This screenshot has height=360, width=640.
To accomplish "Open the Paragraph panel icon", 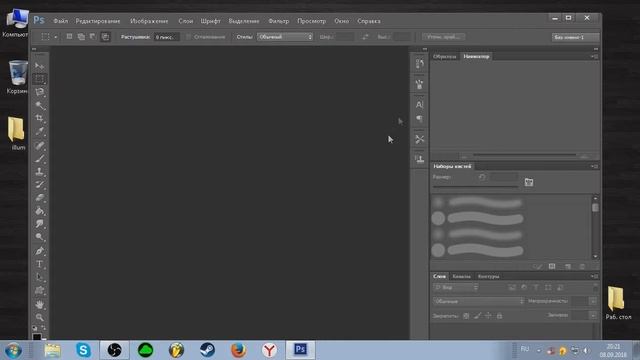I will tap(419, 119).
